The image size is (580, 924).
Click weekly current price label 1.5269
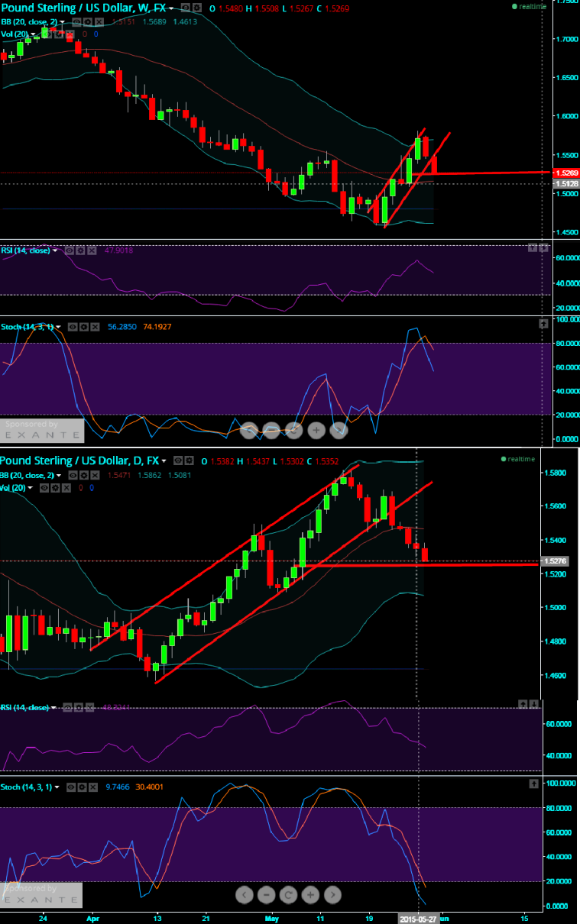(x=565, y=173)
